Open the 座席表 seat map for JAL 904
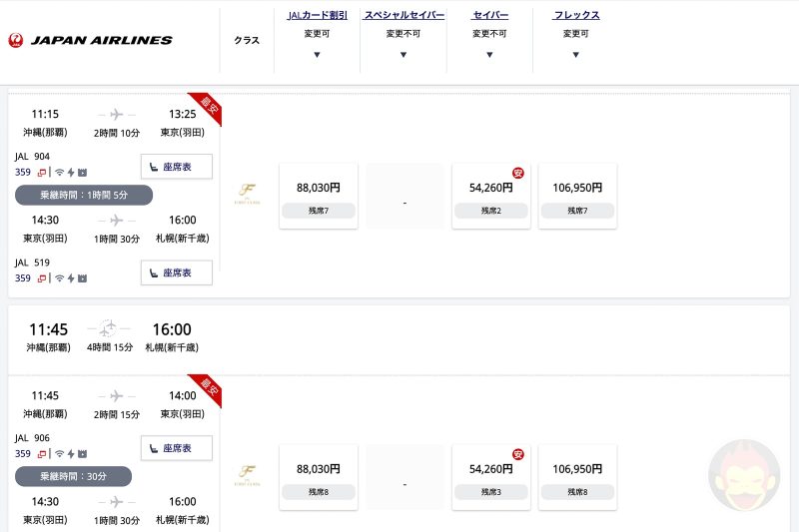 (x=177, y=167)
